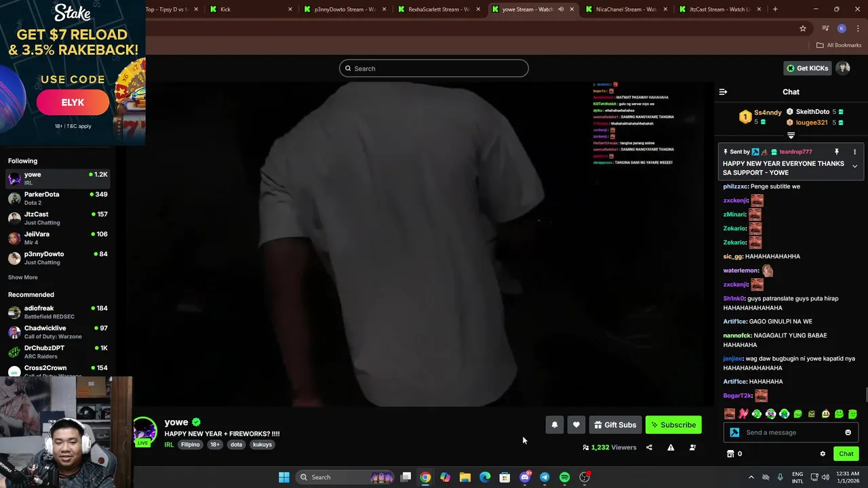Screen dimensions: 868x488
Task: Open the All Bookmarks folder
Action: [839, 45]
